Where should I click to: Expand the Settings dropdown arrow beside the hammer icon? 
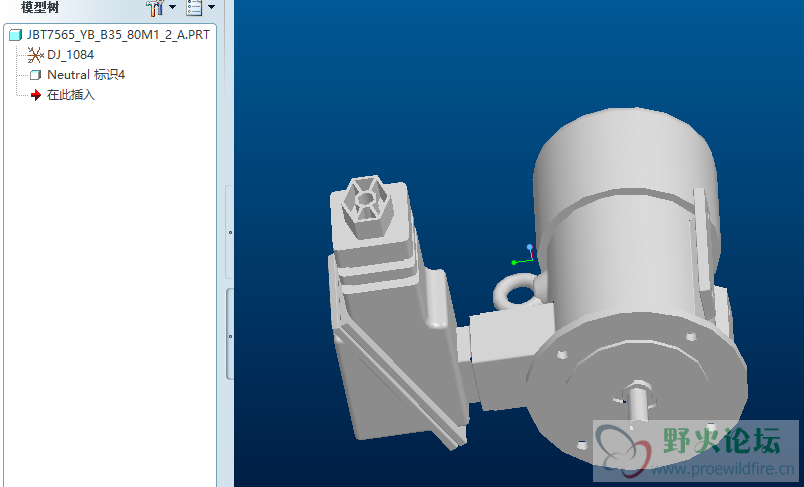coord(172,7)
